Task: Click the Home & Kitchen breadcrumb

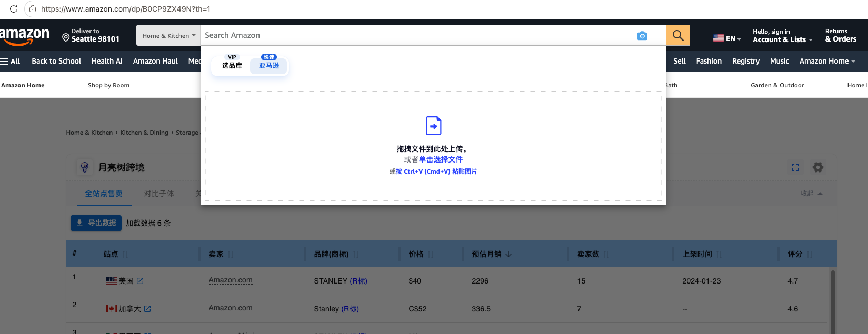Action: (89, 133)
